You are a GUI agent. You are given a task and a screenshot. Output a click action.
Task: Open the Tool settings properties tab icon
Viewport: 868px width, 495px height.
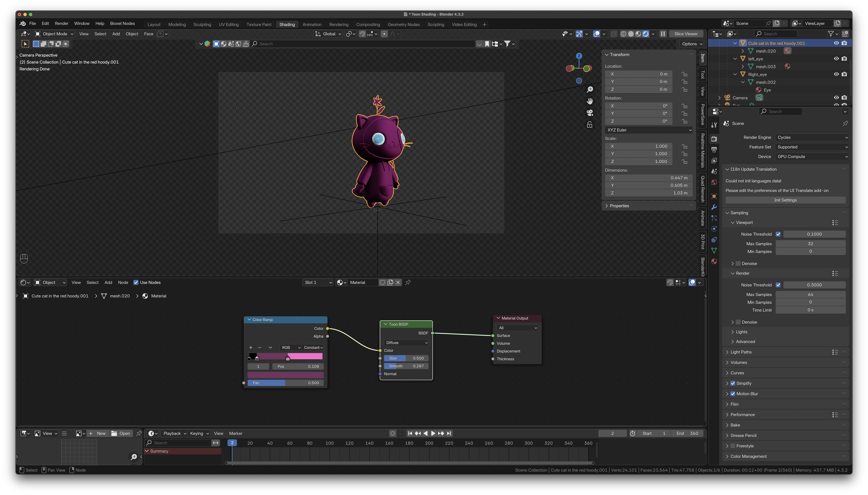(x=714, y=125)
